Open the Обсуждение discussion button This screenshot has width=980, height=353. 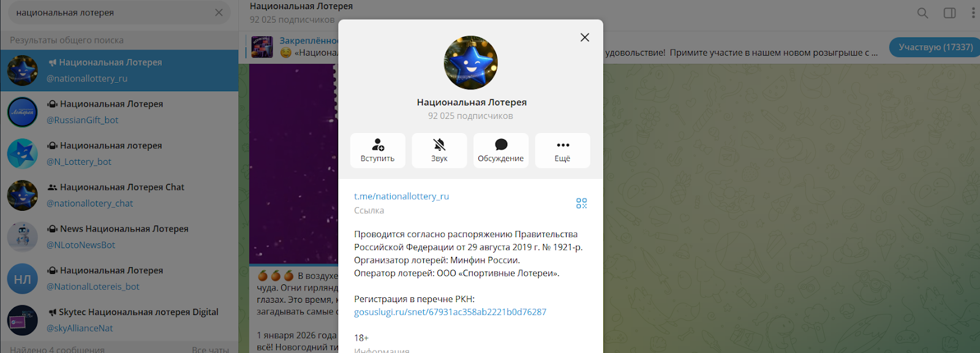(x=501, y=150)
